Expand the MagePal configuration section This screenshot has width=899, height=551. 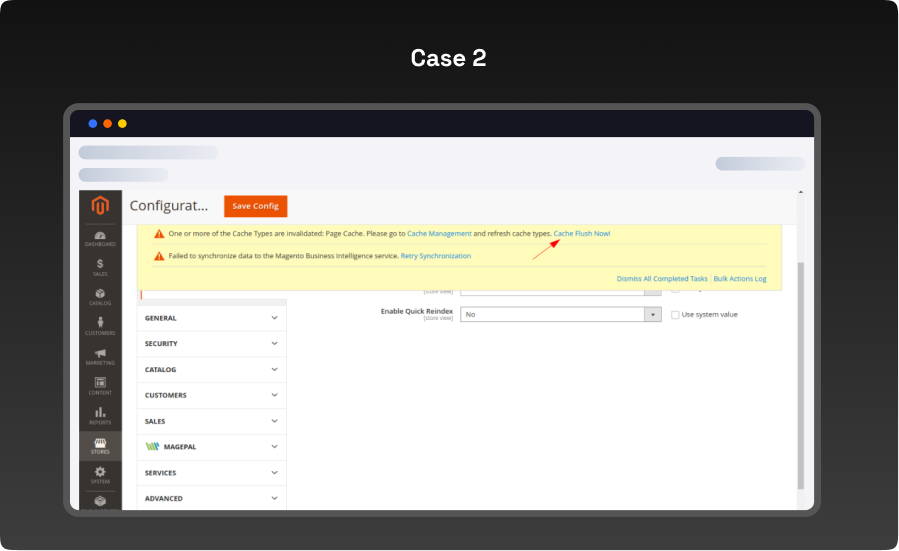click(211, 447)
